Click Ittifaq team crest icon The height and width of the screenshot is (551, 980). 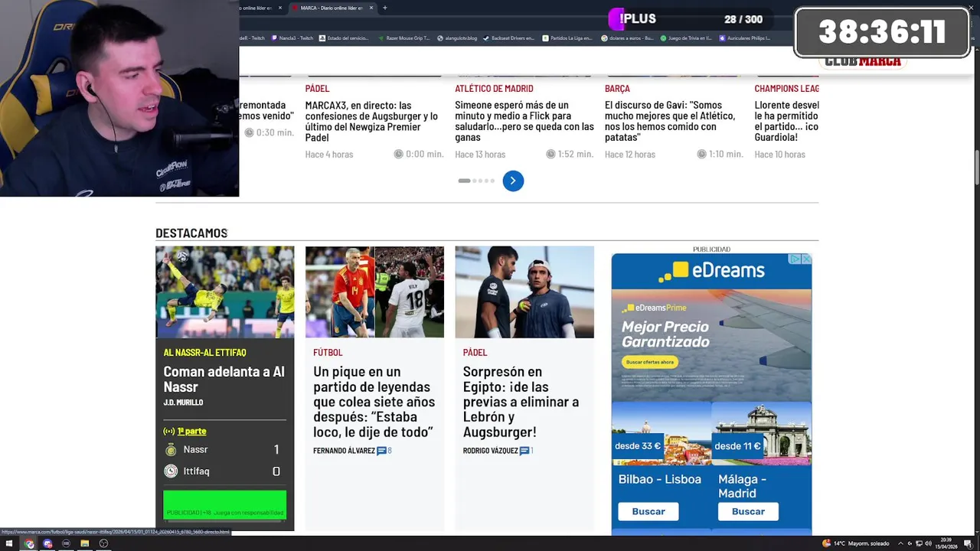[171, 471]
